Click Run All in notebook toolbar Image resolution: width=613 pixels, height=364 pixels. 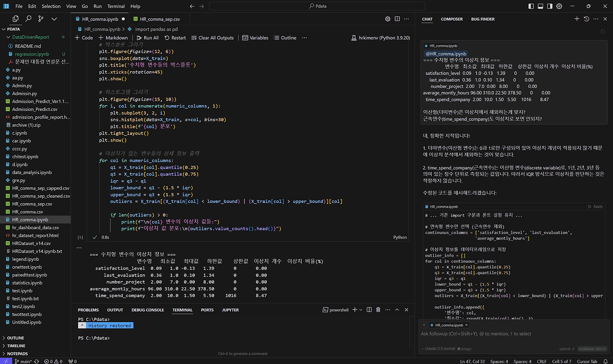point(148,38)
